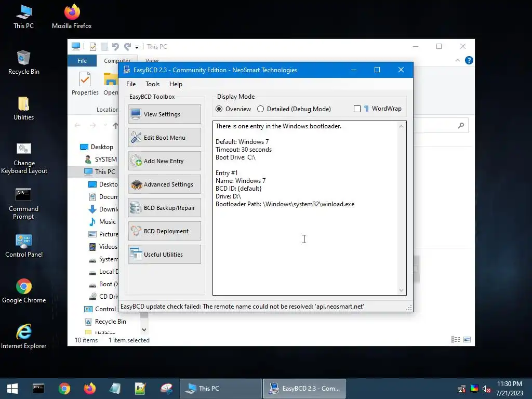The width and height of the screenshot is (532, 399).
Task: Switch to Computer ribbon tab in Explorer
Action: click(x=117, y=61)
